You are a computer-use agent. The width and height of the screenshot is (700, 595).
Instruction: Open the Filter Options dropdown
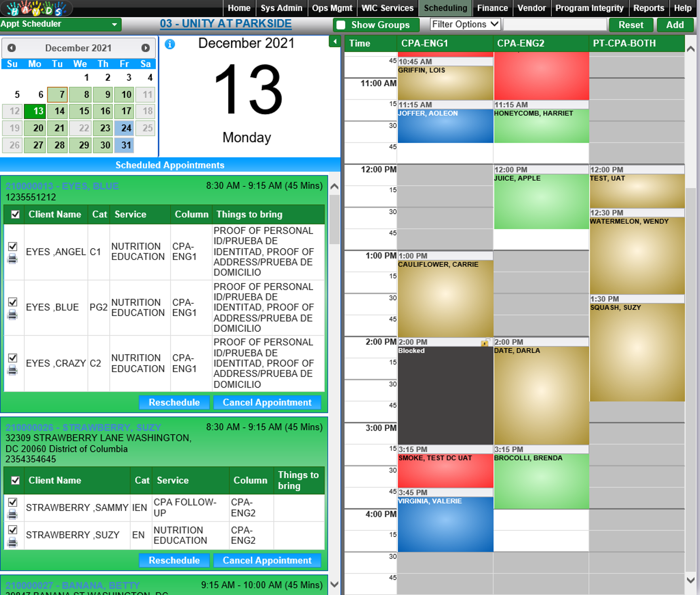pos(465,24)
